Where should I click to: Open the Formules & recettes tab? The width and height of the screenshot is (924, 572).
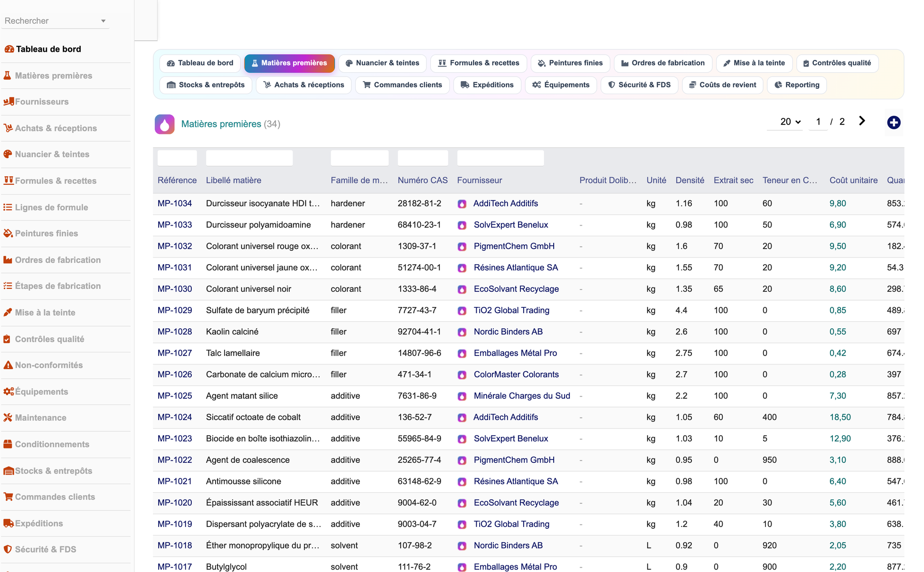click(x=479, y=63)
